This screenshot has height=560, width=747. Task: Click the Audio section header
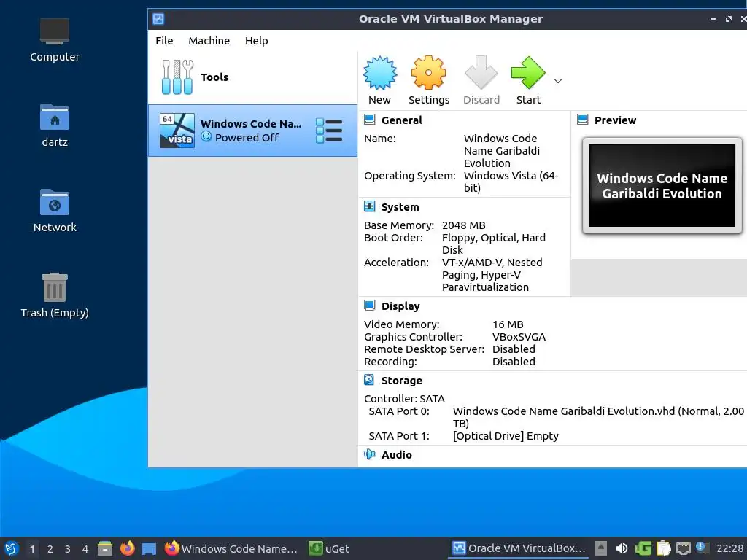[x=396, y=455]
